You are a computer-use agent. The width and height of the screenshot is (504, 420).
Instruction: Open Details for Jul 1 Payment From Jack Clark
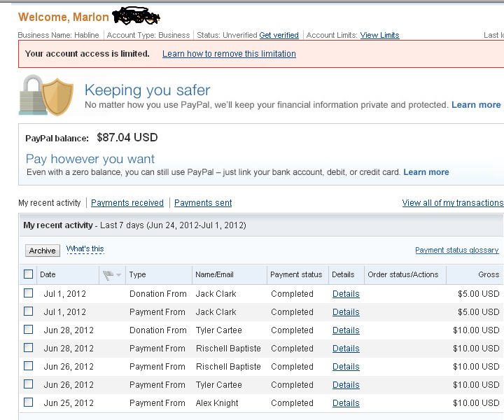[x=346, y=312]
